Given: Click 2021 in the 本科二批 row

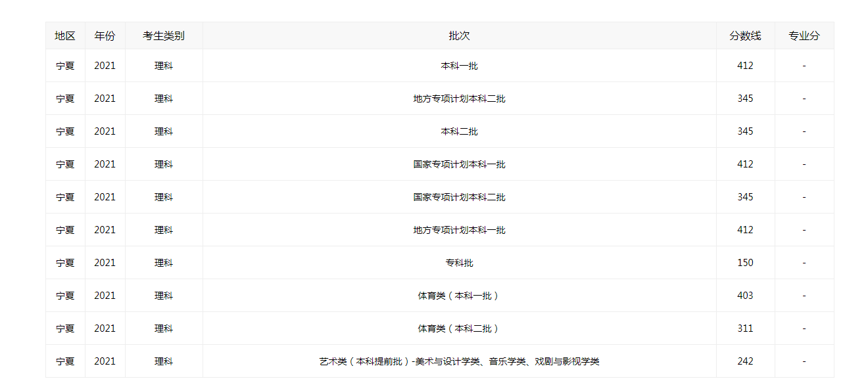Looking at the screenshot, I should tap(105, 131).
